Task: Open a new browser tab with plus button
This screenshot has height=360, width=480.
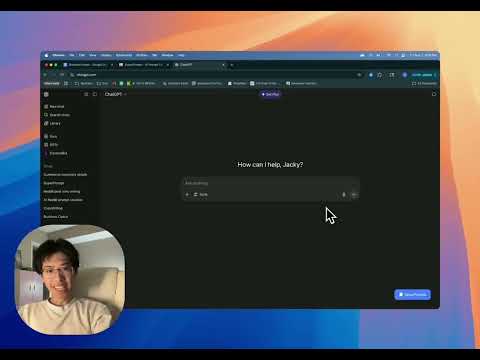Action: point(232,65)
